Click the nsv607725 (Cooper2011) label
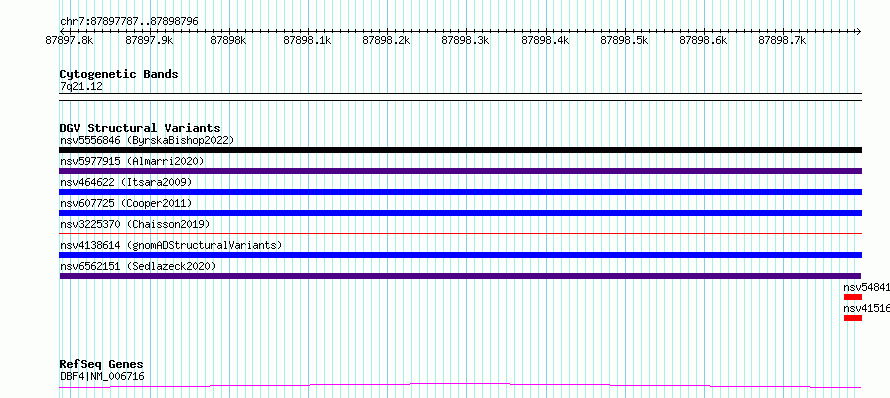This screenshot has height=398, width=890. [x=126, y=203]
